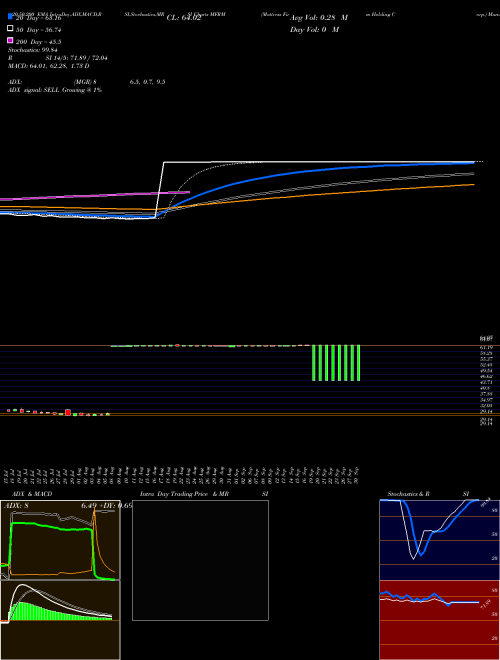
Task: Select the 'Stochastics: 99.84' readout
Action: point(32,50)
